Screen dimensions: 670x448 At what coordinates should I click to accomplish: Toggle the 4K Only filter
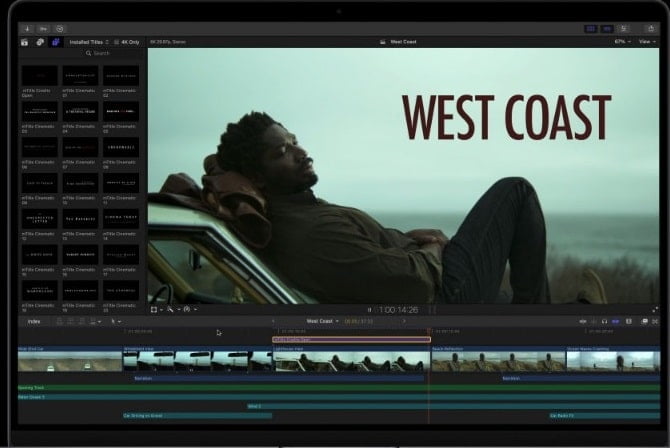click(x=129, y=42)
